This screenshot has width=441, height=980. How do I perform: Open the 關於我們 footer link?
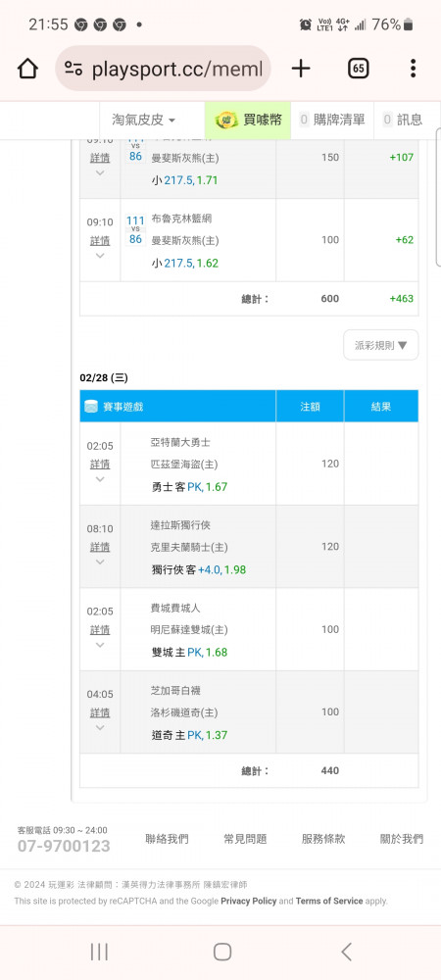(402, 840)
